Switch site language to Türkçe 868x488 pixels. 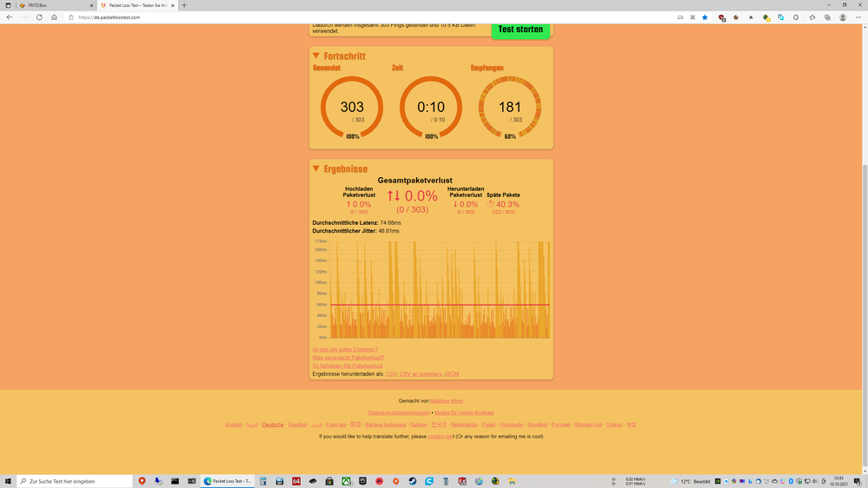(614, 425)
